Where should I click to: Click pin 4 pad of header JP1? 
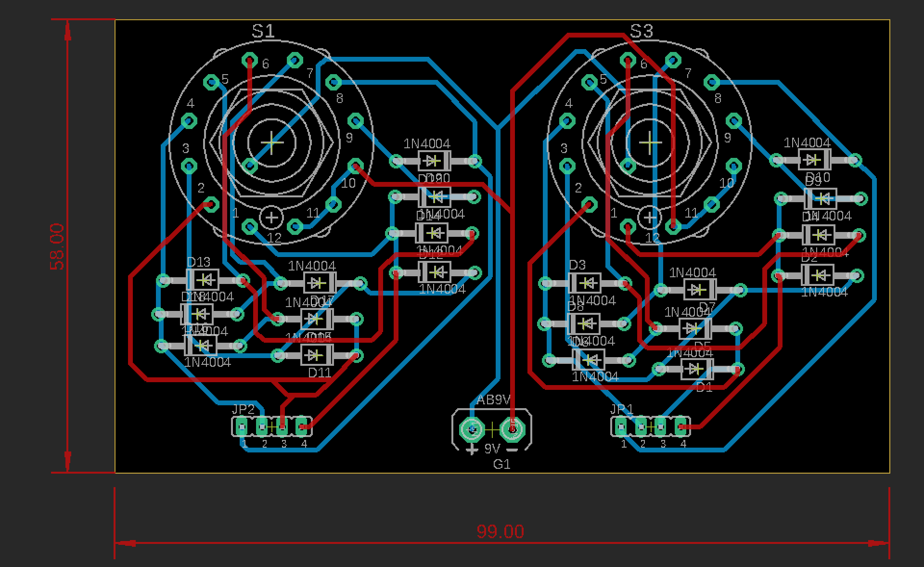[680, 426]
